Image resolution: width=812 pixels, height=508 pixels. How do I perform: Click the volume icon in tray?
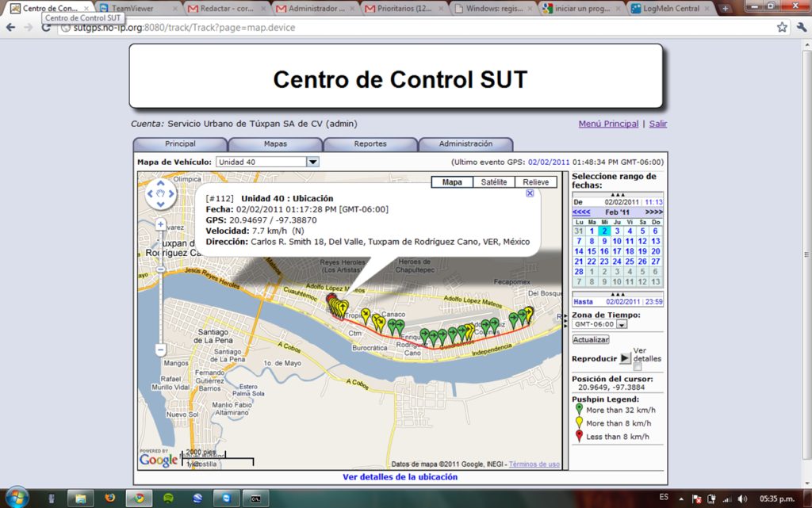click(x=742, y=498)
